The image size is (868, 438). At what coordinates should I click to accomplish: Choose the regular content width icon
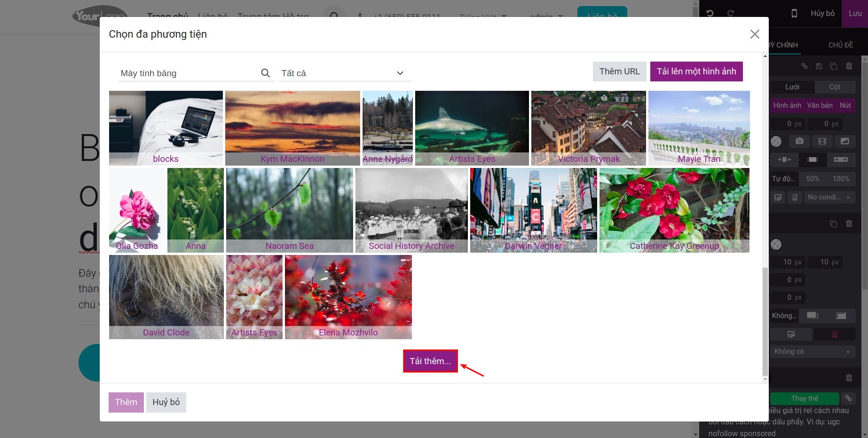pos(813,159)
